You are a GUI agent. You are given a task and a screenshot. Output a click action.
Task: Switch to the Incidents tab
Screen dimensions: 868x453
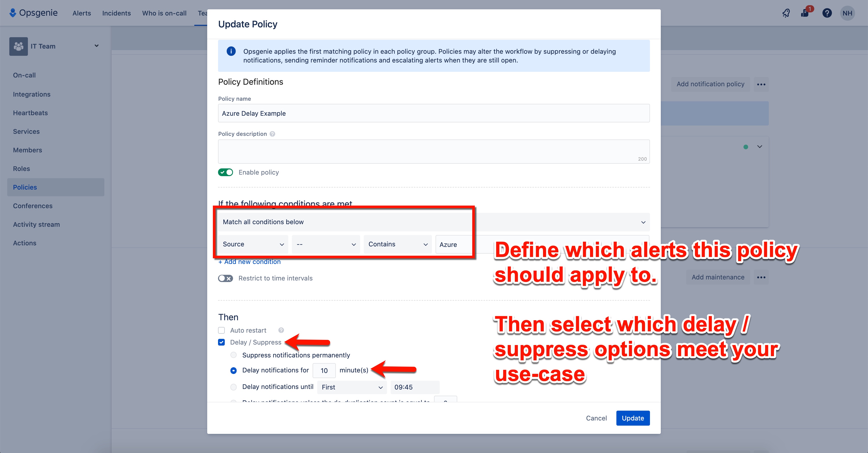click(116, 13)
